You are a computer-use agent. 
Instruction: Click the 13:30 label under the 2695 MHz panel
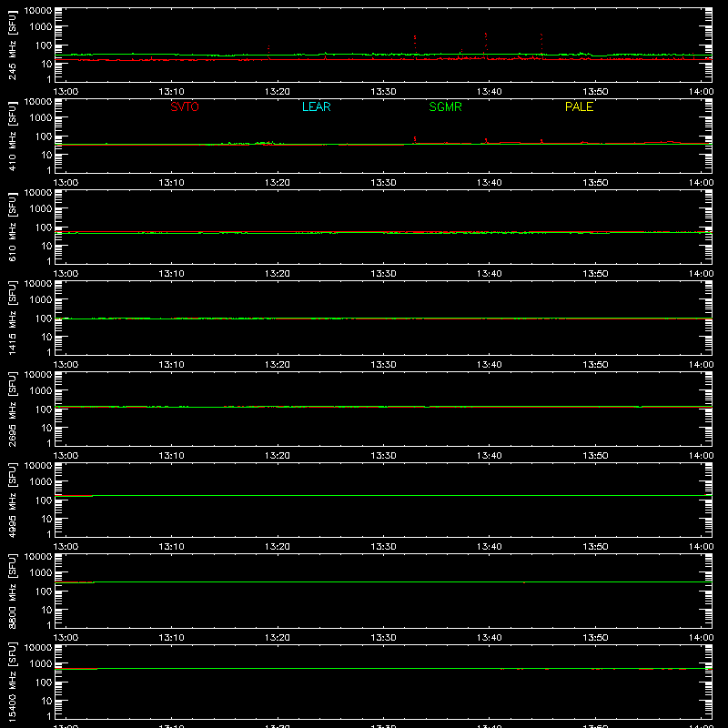coord(383,456)
